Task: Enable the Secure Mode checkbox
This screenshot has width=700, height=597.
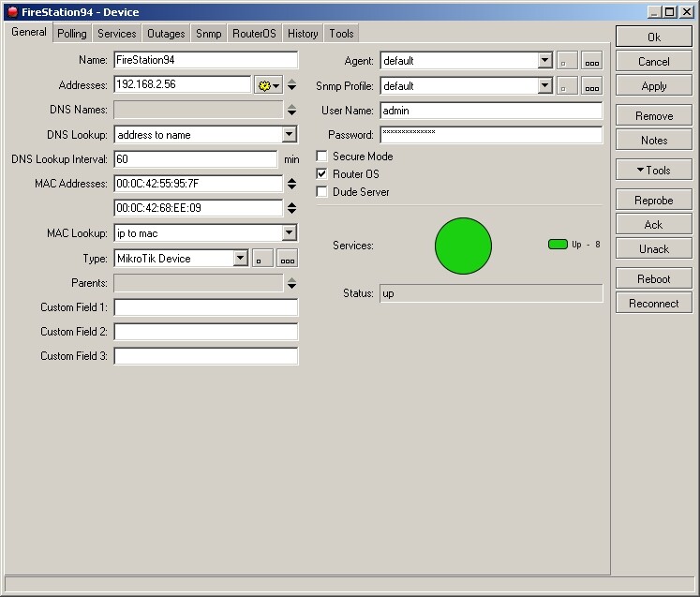Action: coord(322,157)
